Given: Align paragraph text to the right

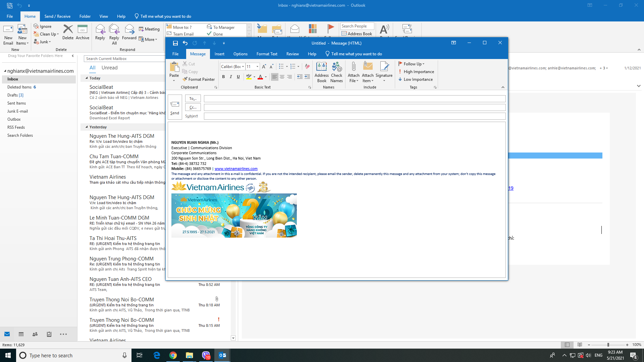Looking at the screenshot, I should tap(289, 77).
